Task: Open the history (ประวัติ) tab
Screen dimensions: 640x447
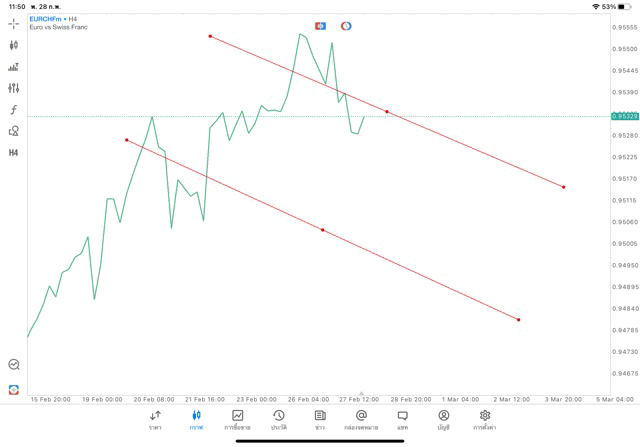Action: click(279, 419)
